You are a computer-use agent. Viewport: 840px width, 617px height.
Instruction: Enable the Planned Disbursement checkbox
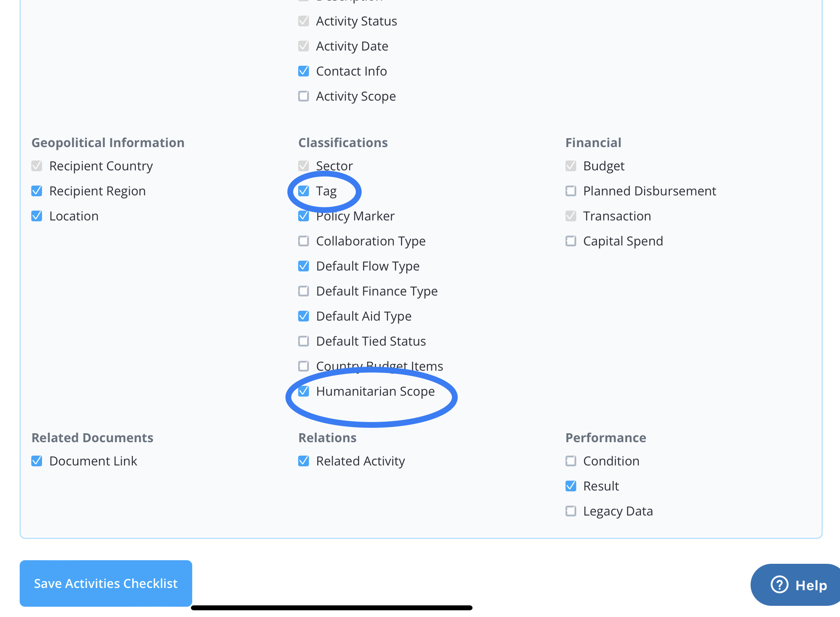571,191
